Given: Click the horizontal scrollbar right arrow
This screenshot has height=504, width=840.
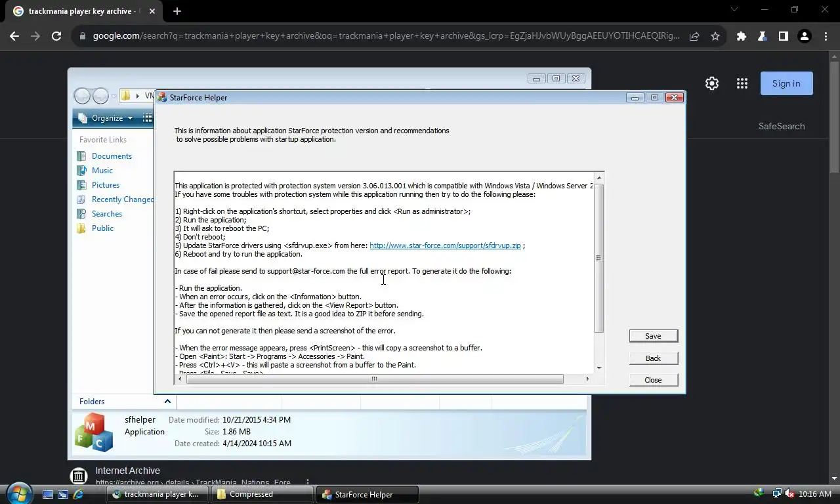Looking at the screenshot, I should [587, 379].
